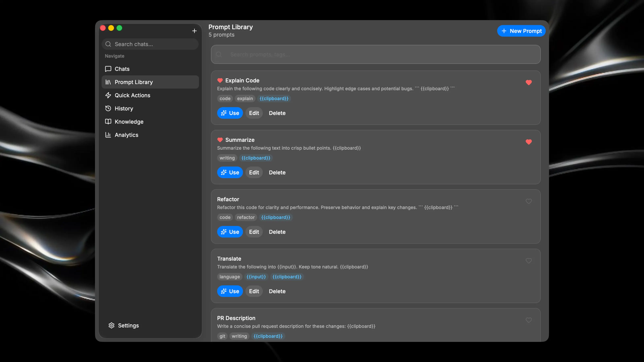Screen dimensions: 644x362
Task: Click the Summarize prompt description text
Action: point(289,148)
